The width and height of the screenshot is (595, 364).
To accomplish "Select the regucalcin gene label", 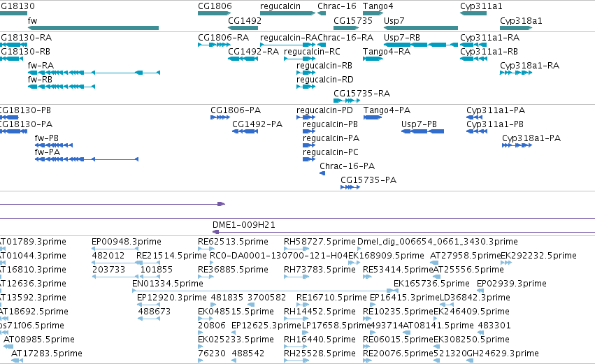I will 280,6.
